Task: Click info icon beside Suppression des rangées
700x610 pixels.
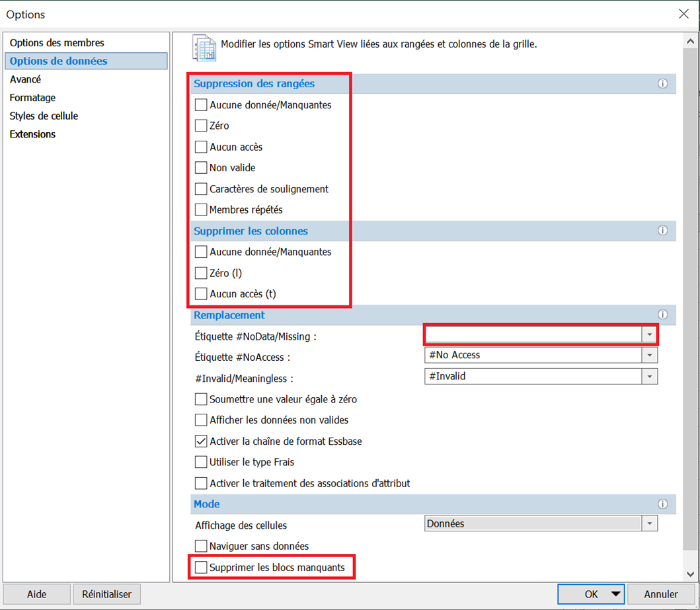Action: coord(662,84)
